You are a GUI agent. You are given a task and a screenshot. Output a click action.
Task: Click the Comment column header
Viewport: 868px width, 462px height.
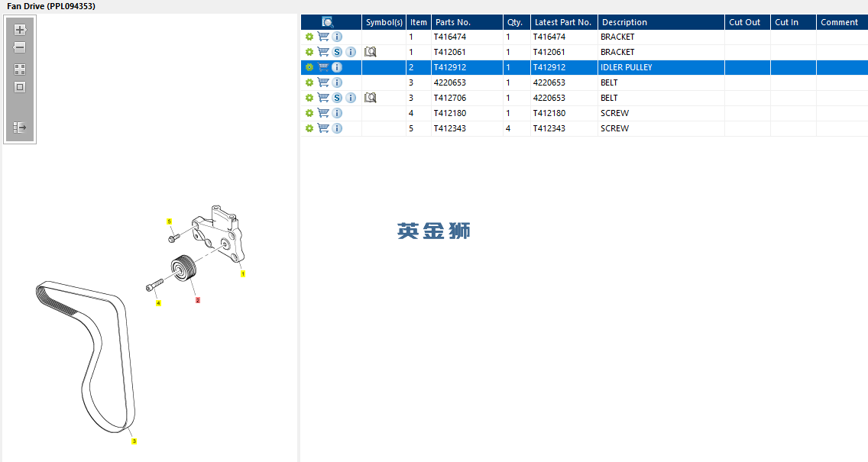pyautogui.click(x=842, y=22)
